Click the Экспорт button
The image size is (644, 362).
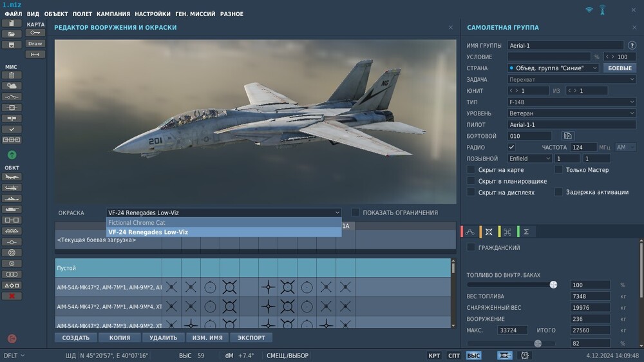tap(251, 338)
